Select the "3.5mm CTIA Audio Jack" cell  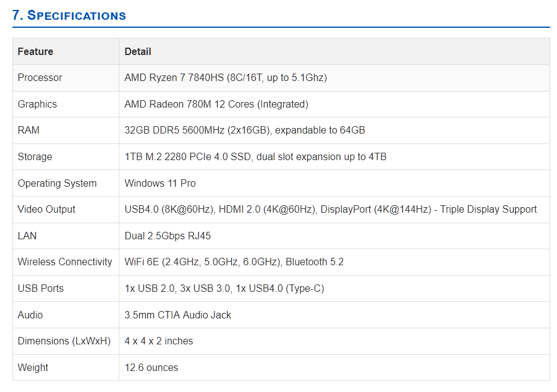click(178, 315)
